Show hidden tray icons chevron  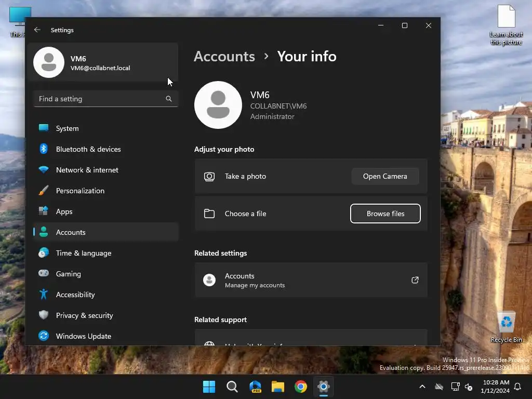pyautogui.click(x=422, y=387)
